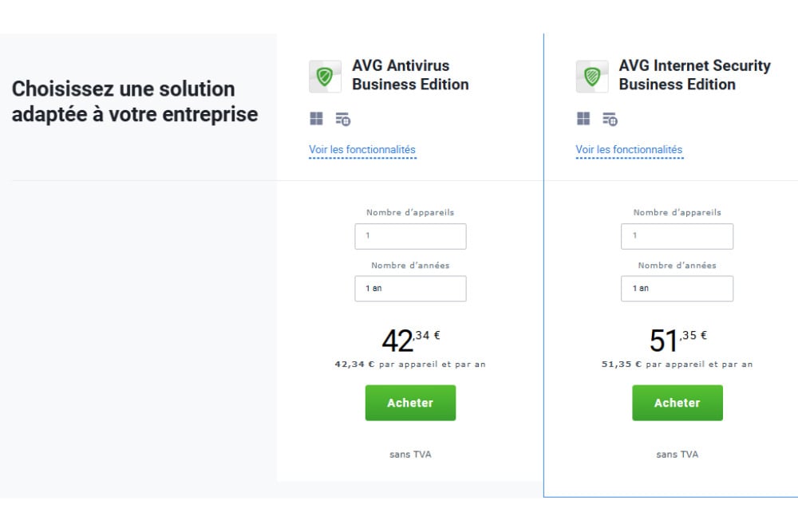Click sans TVA text under AVG Antivirus

[x=410, y=455]
